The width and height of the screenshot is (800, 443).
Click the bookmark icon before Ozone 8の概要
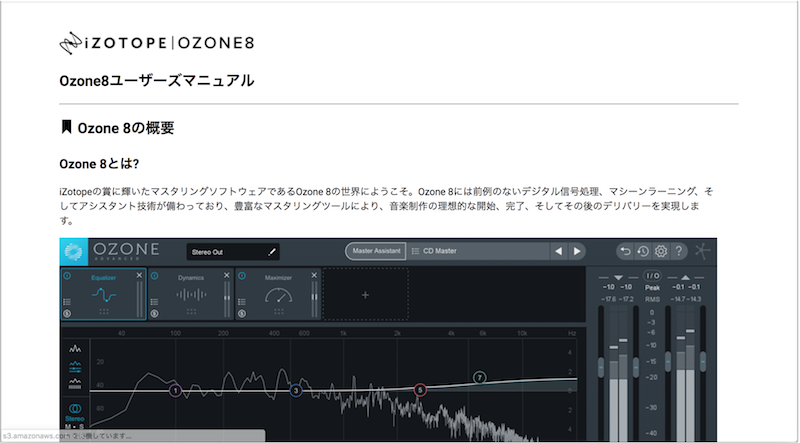coord(66,127)
